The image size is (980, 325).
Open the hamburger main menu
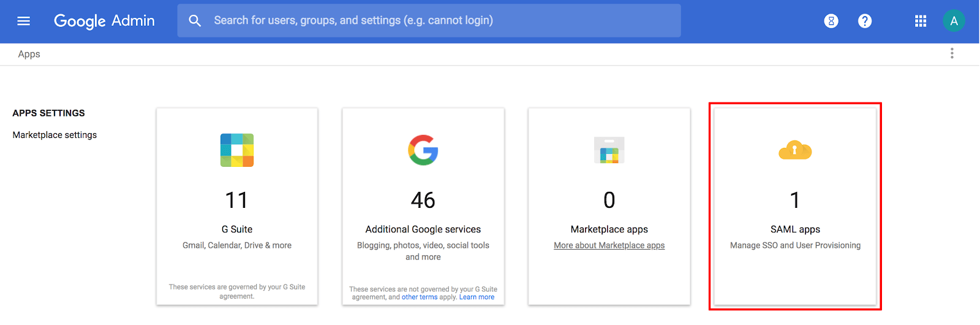tap(24, 21)
